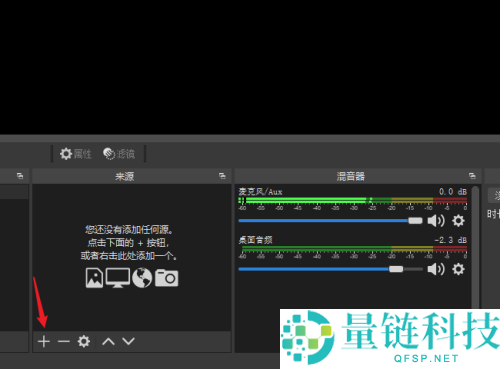The height and width of the screenshot is (369, 500).
Task: Click the 来源 panel title
Action: (124, 176)
